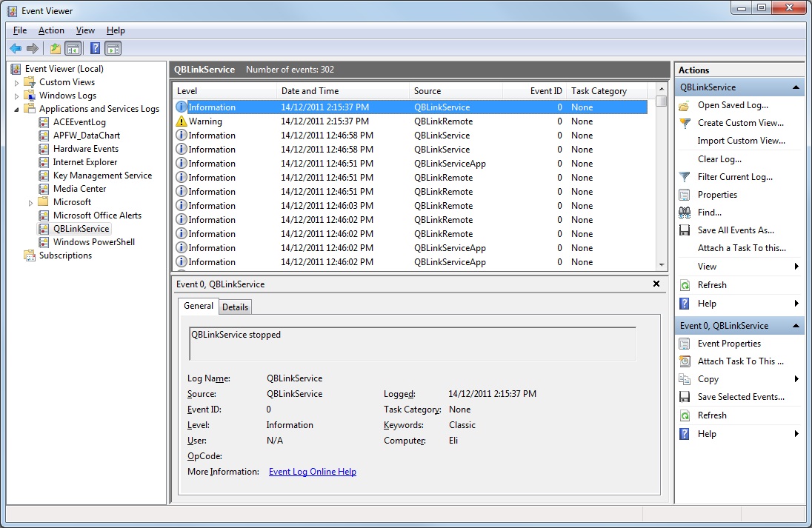Click the Subscriptions tree icon
The image size is (812, 528).
[x=30, y=255]
